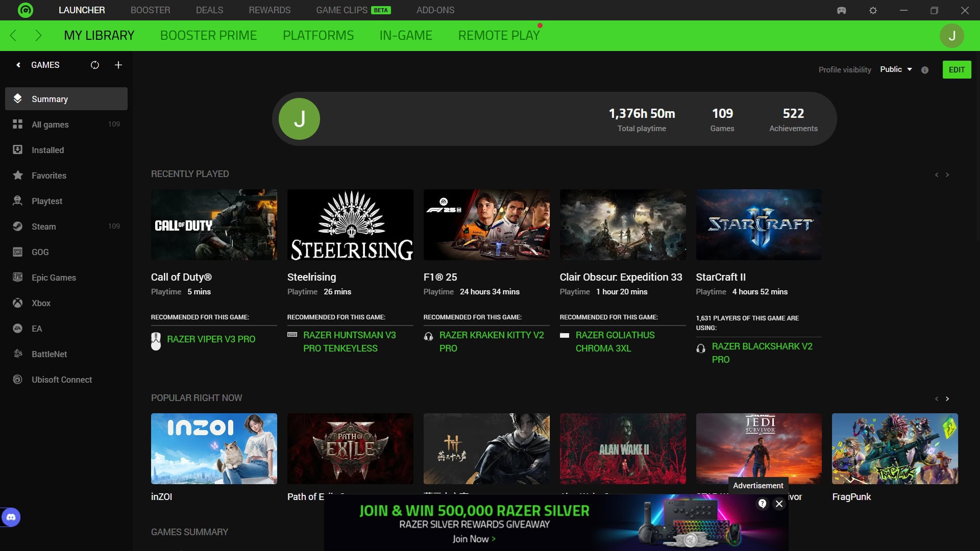
Task: Open Razer Huntsman V3 Pro Tenkeyless link
Action: coord(350,342)
